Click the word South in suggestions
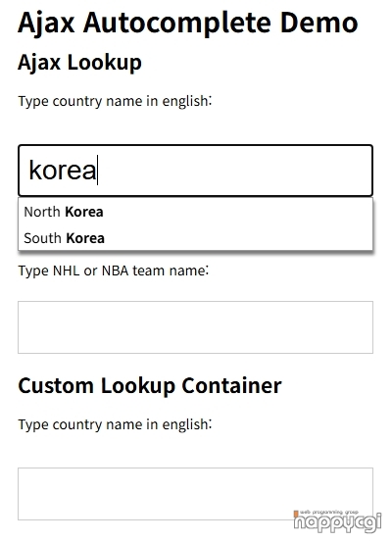392x542 pixels. (x=42, y=238)
